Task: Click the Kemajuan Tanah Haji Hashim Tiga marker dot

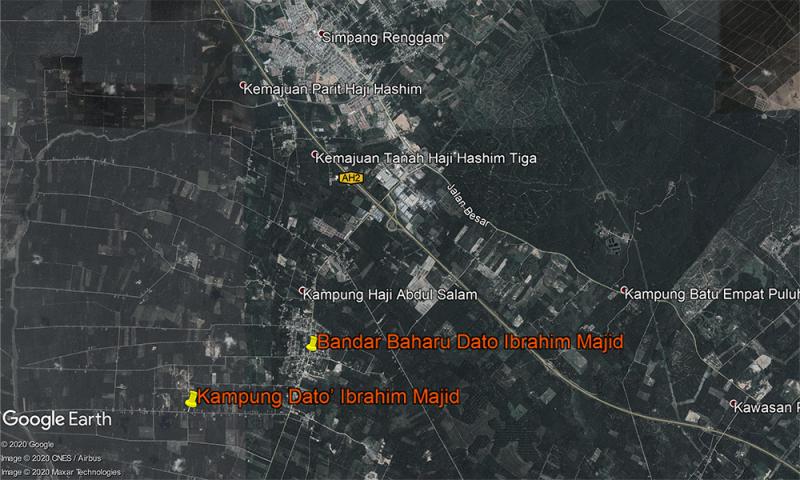Action: [x=315, y=155]
